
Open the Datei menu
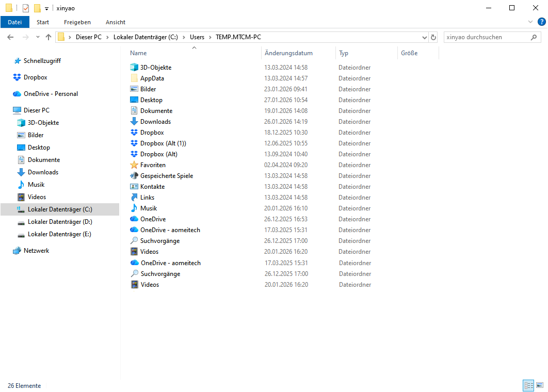coord(15,22)
